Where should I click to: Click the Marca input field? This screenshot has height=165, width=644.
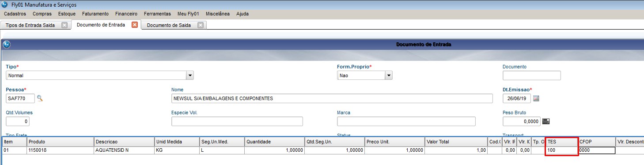406,121
